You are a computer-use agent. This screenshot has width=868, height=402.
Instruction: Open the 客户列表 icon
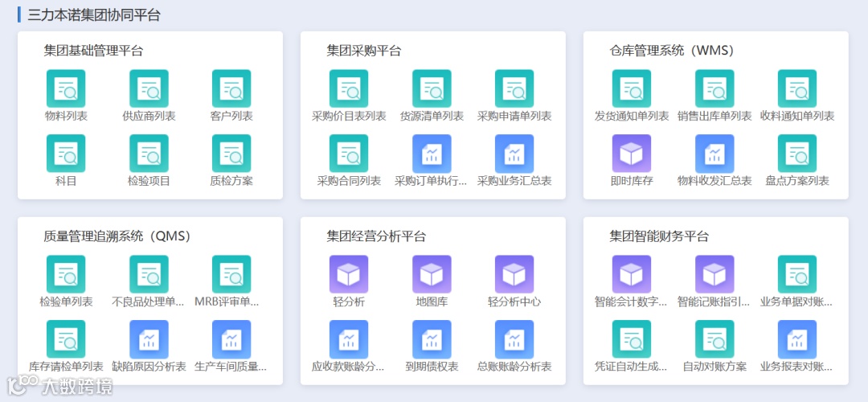pos(231,88)
